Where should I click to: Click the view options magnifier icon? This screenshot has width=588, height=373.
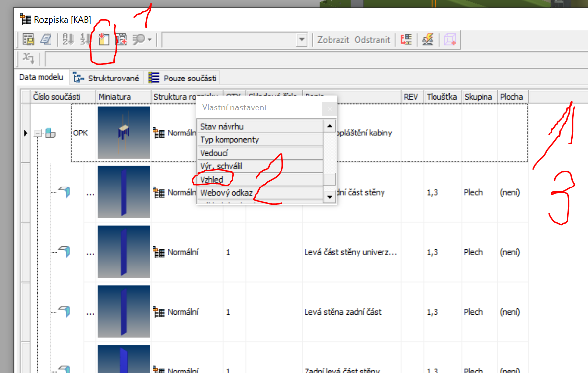pyautogui.click(x=138, y=39)
